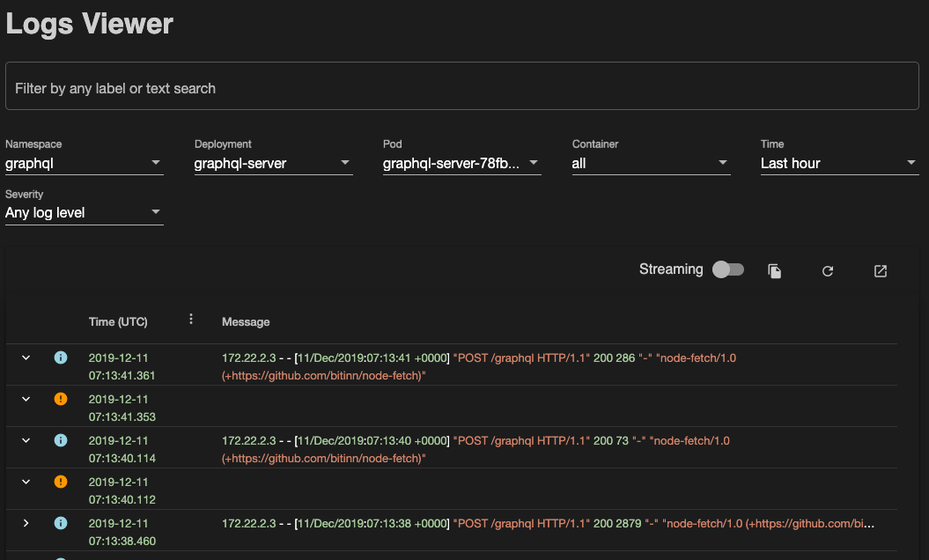Click the copy logs to clipboard icon

(x=774, y=271)
